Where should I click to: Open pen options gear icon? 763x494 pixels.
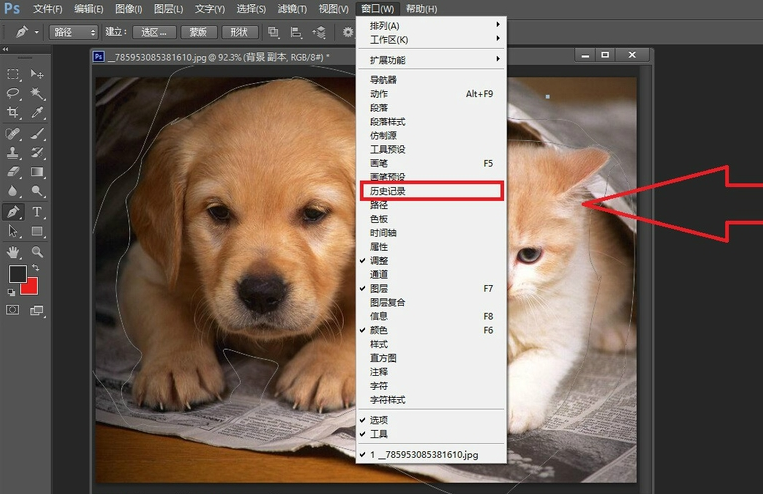point(347,32)
